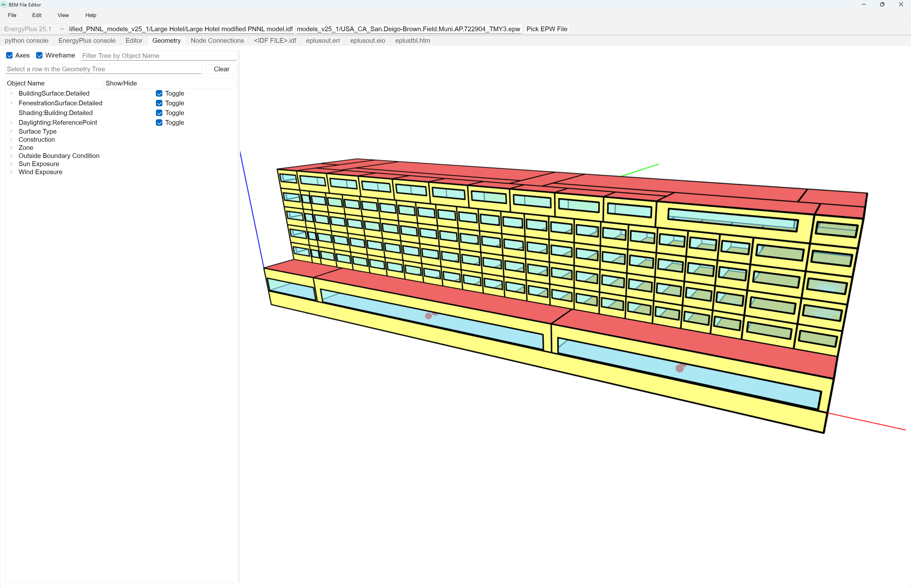
Task: Click the Filter Tree by Object Name field
Action: tap(159, 56)
